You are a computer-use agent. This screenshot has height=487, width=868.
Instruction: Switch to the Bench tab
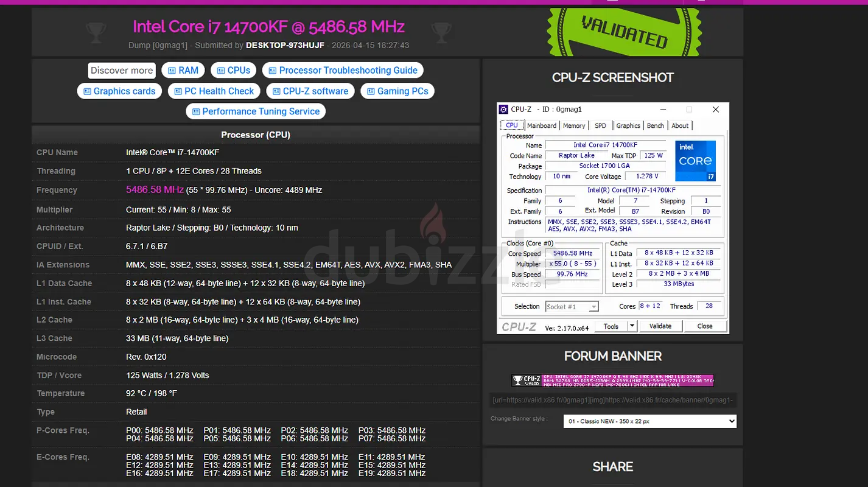coord(656,125)
